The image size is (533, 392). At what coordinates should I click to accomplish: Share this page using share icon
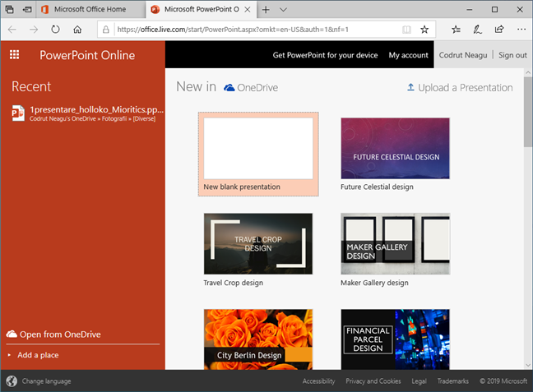(498, 29)
